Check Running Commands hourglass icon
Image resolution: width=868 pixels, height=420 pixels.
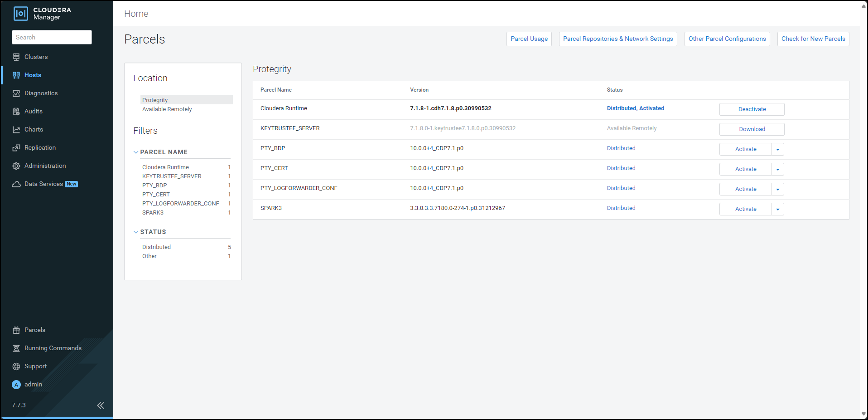coord(16,348)
